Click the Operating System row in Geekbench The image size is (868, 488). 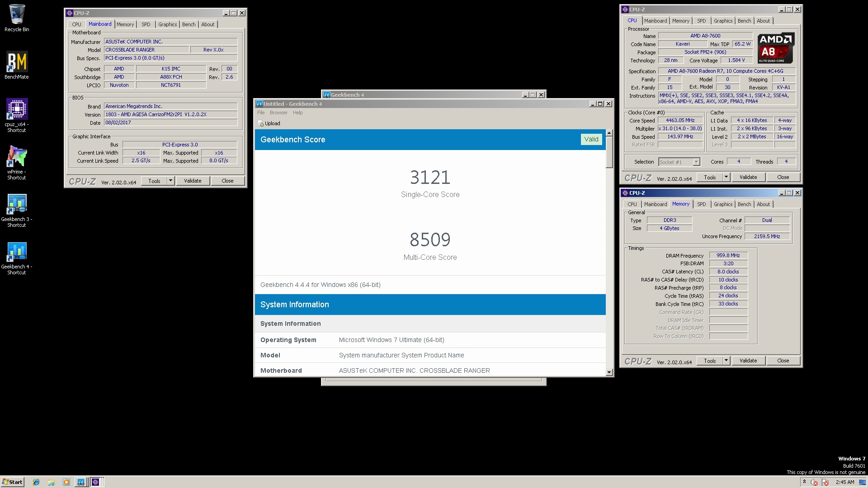pyautogui.click(x=430, y=340)
